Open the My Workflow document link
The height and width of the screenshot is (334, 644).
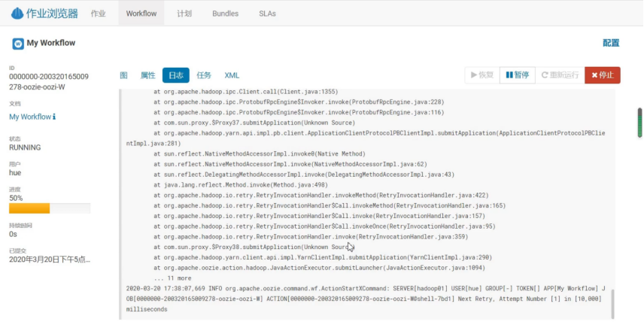coord(30,117)
